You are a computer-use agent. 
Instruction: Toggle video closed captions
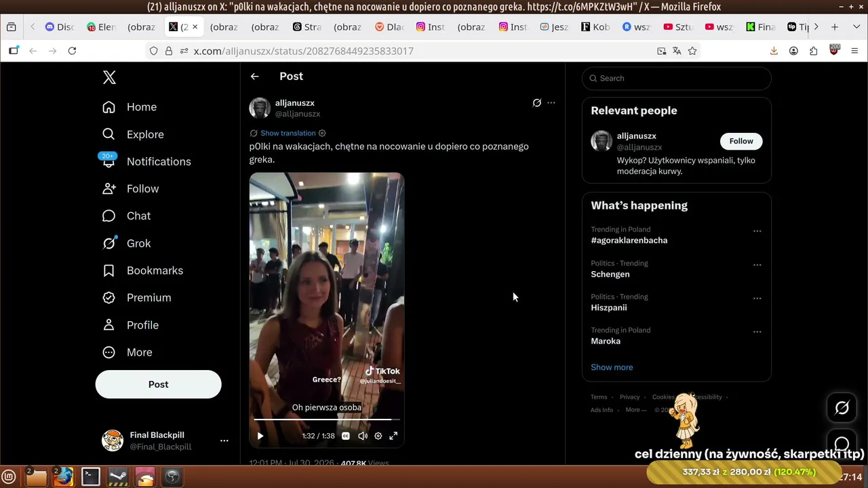345,436
